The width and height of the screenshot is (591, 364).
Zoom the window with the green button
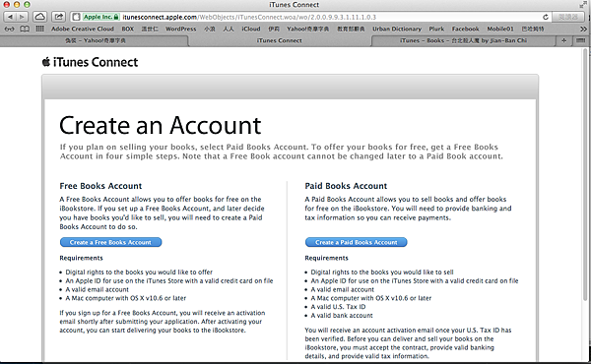tap(27, 5)
